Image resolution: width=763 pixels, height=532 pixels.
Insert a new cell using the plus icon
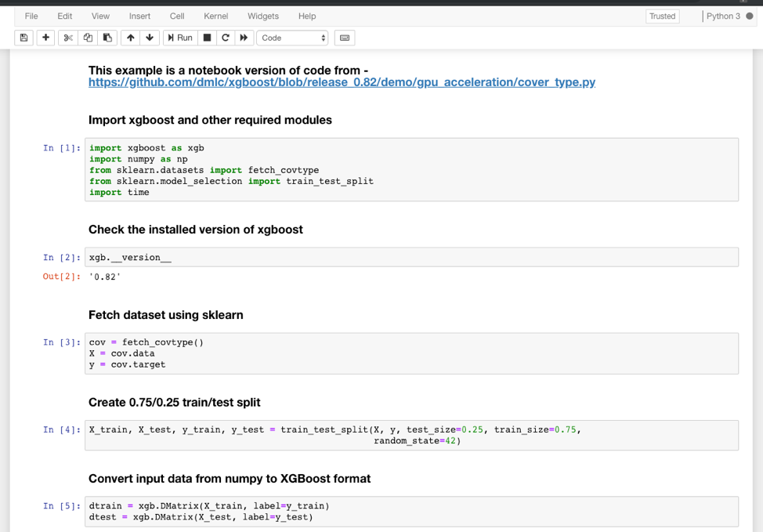point(45,37)
